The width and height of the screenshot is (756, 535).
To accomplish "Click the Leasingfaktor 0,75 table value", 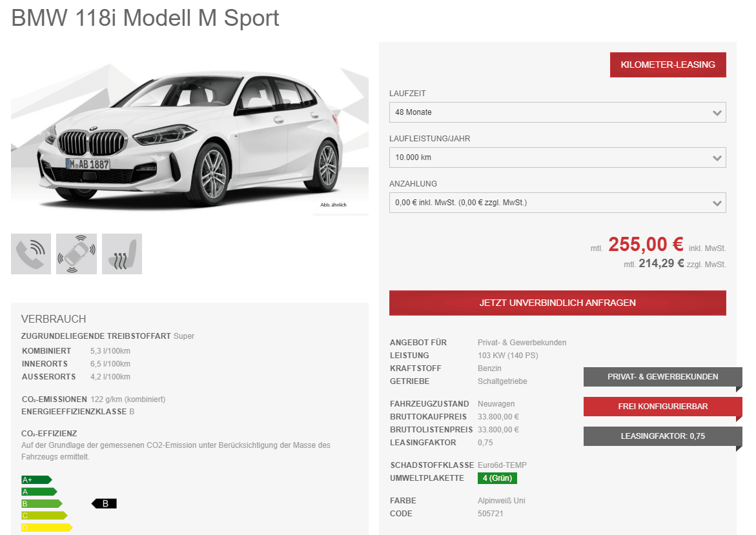I will tap(485, 443).
